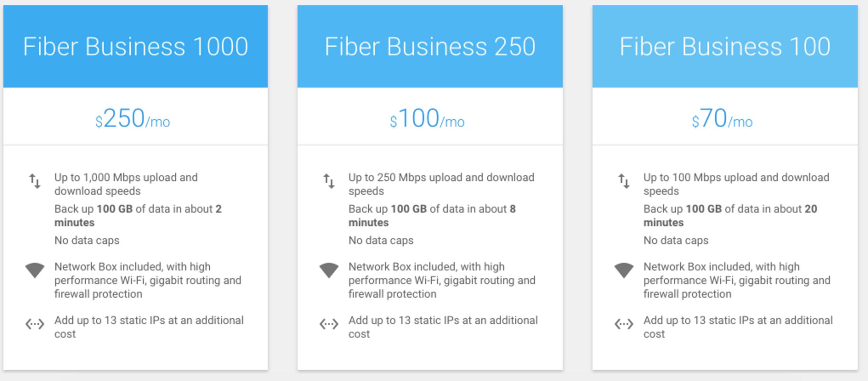Click the $250/mo price

133,119
